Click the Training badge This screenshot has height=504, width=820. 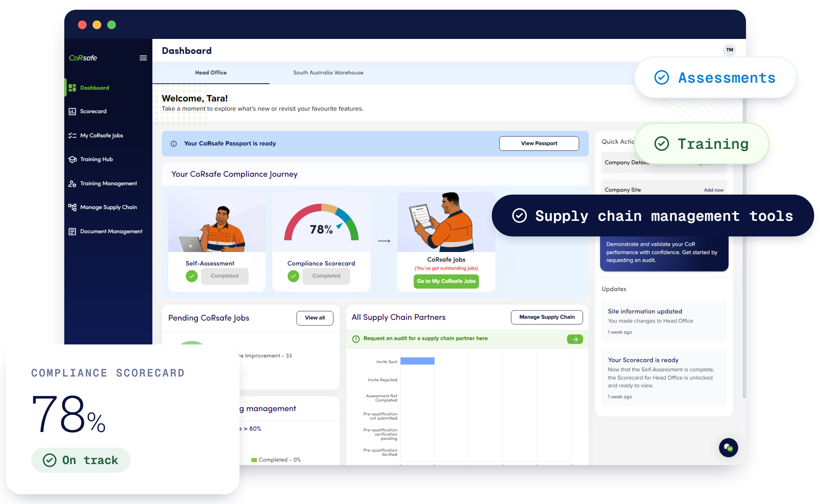tap(701, 144)
